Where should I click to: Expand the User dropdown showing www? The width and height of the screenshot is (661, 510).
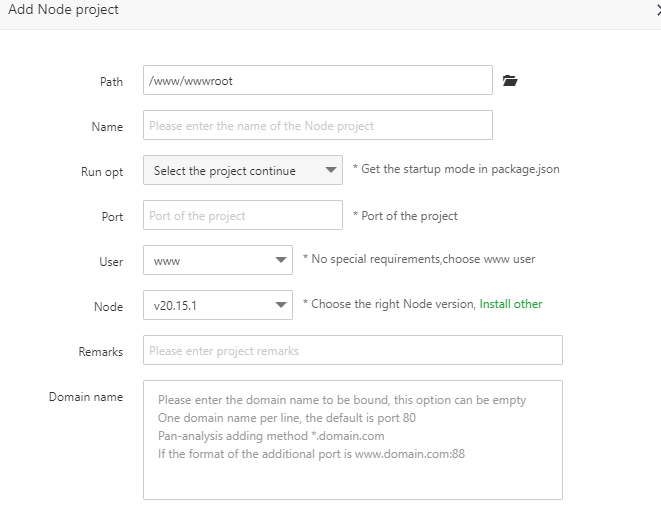[x=218, y=261]
